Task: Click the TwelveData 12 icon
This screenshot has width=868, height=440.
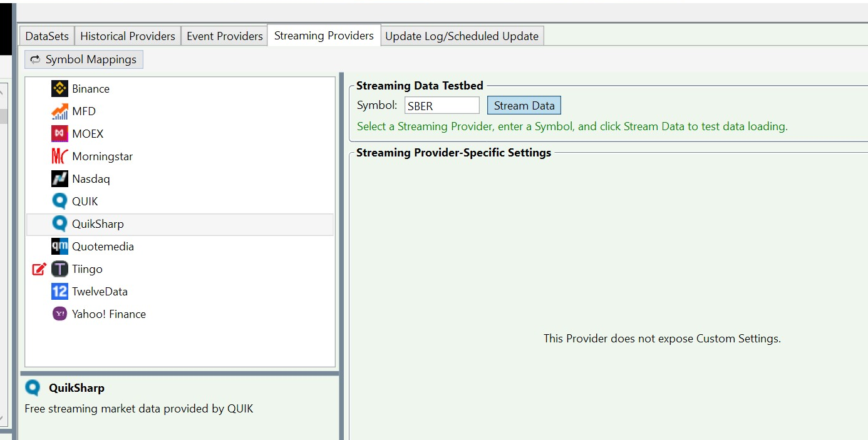Action: [x=59, y=292]
